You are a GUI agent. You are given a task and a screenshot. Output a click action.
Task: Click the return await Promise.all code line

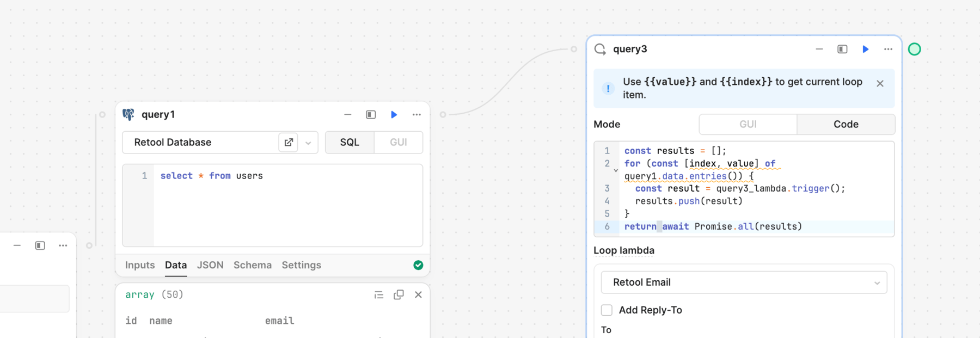[713, 226]
